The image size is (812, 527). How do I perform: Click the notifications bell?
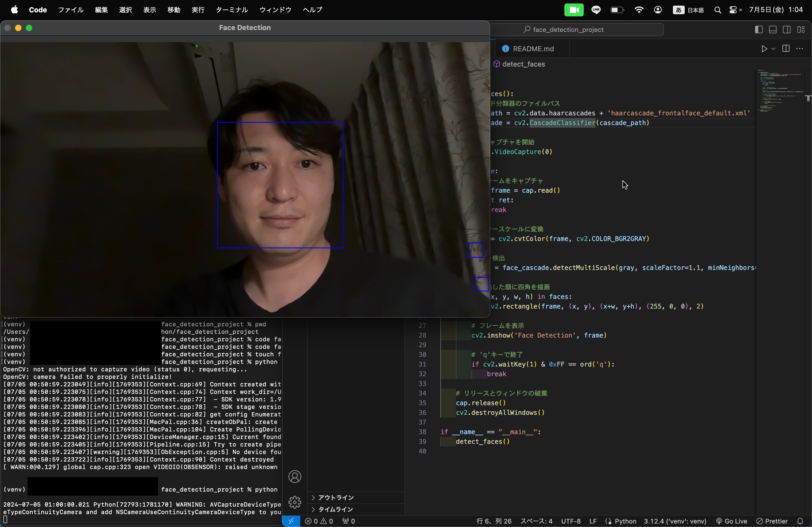(x=800, y=521)
